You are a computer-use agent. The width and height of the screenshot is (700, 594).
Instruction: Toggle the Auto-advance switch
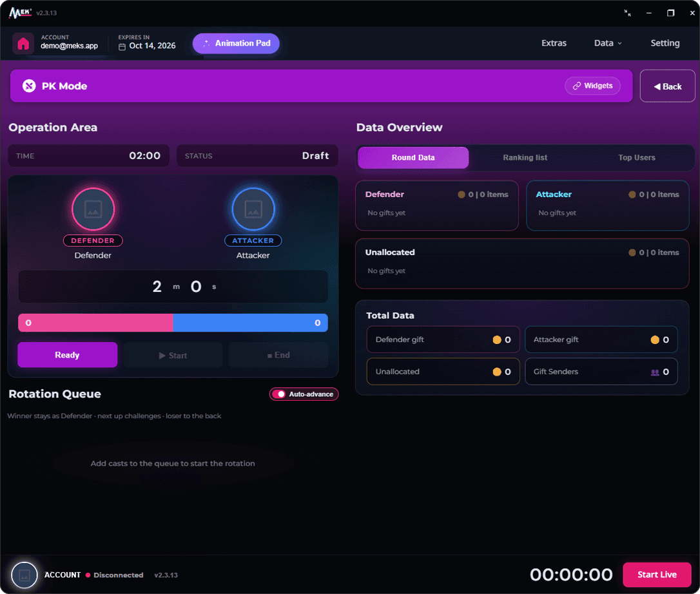279,394
